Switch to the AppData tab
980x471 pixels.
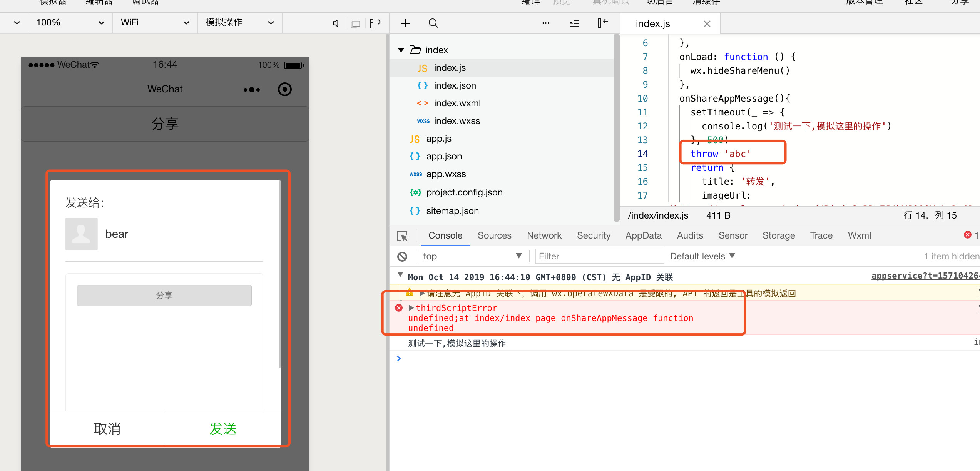(643, 235)
